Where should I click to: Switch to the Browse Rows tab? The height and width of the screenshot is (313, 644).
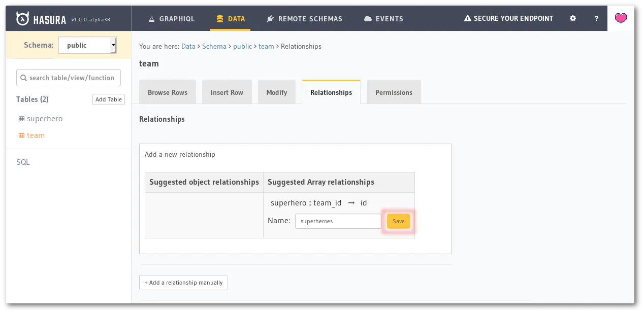point(168,92)
